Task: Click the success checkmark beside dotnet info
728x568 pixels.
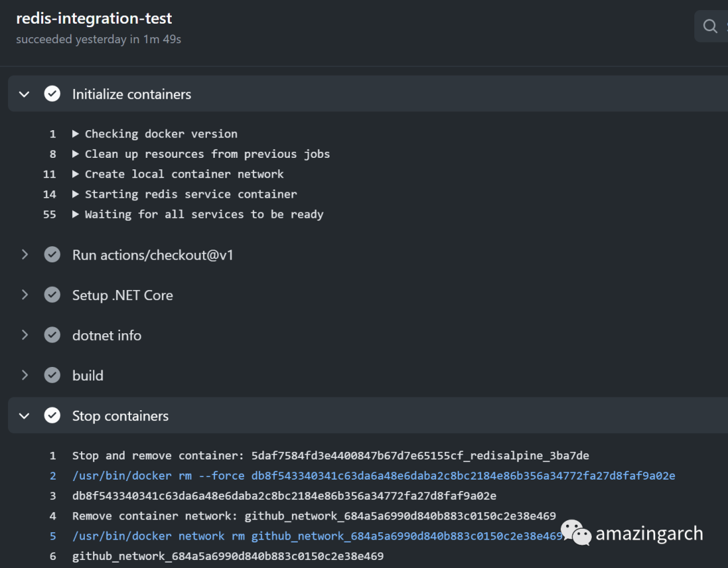Action: tap(52, 335)
